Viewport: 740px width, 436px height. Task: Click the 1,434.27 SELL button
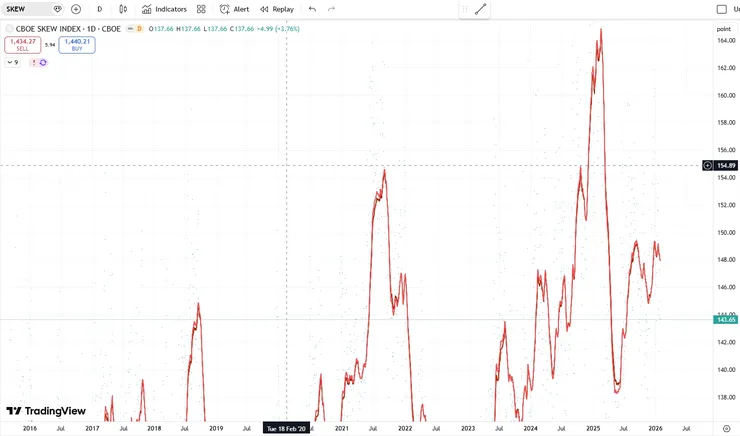point(23,45)
